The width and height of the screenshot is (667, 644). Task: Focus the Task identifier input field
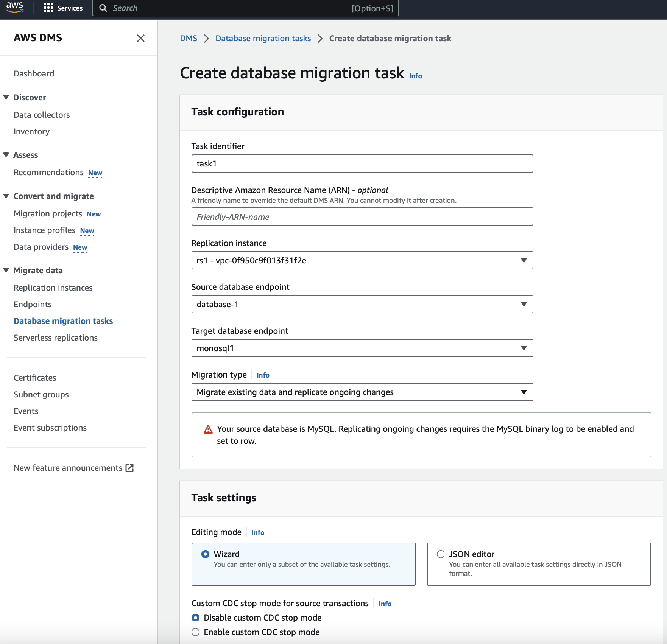click(362, 163)
